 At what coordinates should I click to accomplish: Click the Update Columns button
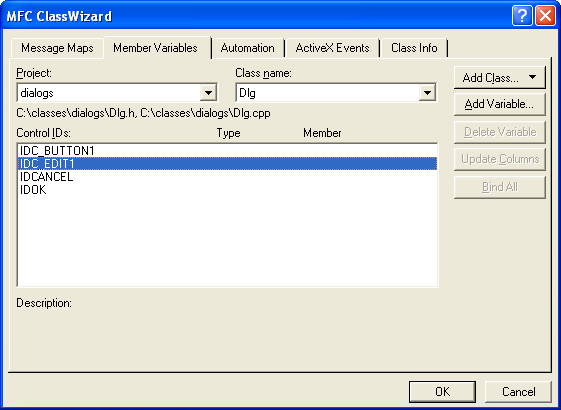click(x=500, y=159)
